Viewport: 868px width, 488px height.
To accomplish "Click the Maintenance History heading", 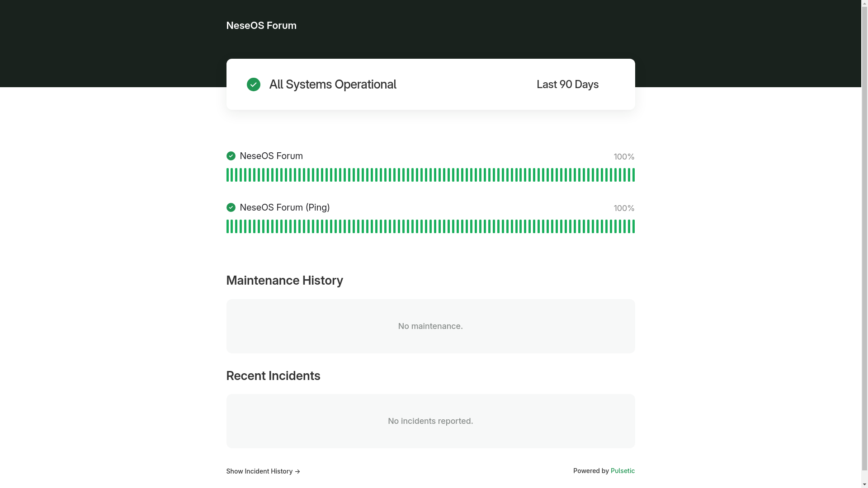I will point(284,281).
